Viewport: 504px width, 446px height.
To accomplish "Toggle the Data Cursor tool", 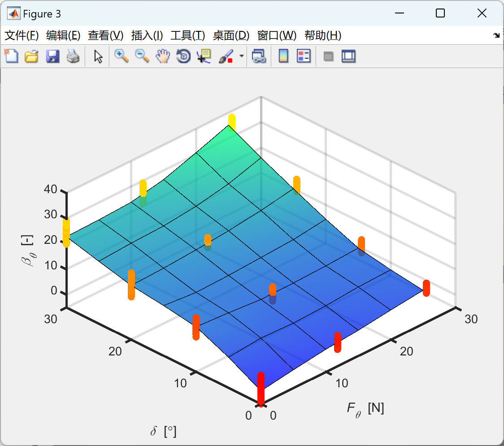I will 204,56.
